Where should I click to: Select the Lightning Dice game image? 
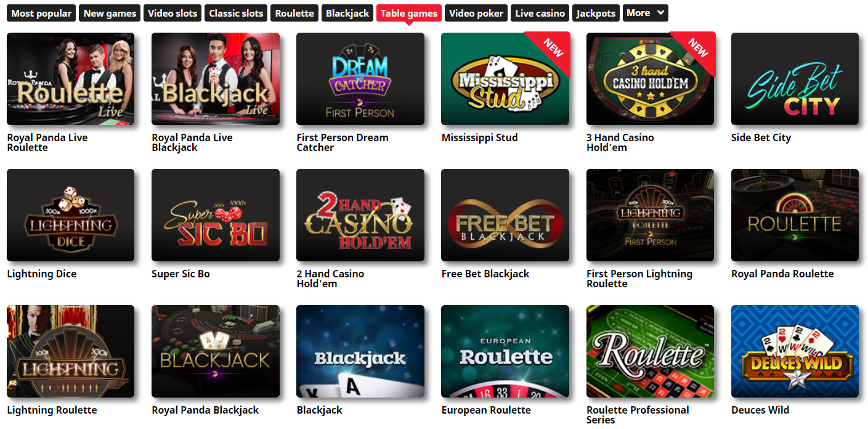point(70,215)
